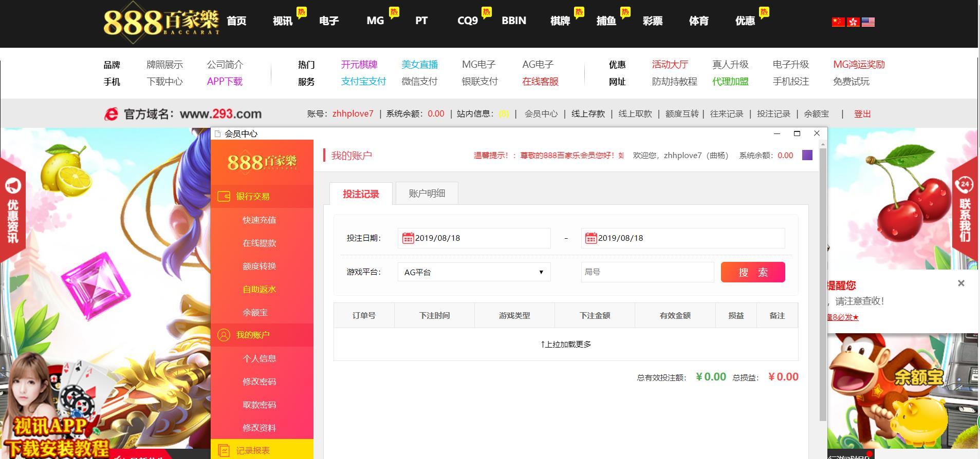
Task: Select 余额宝 in sidebar
Action: coord(255,312)
